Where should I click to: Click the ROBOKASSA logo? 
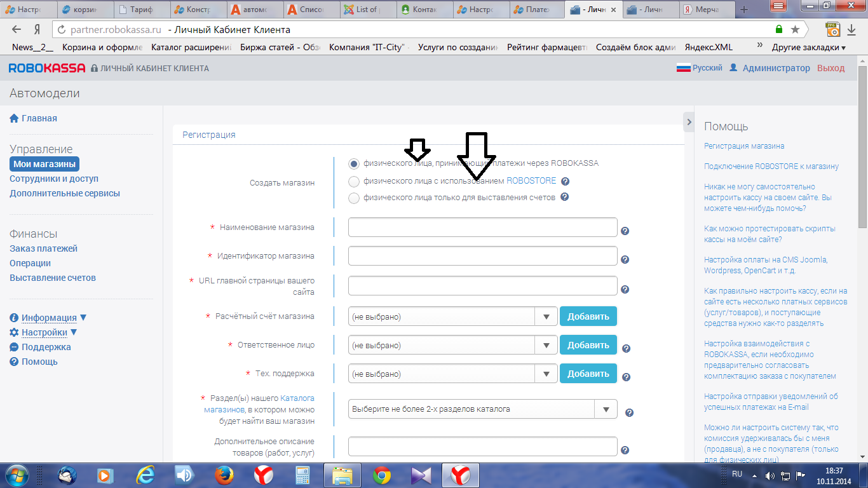pyautogui.click(x=48, y=68)
